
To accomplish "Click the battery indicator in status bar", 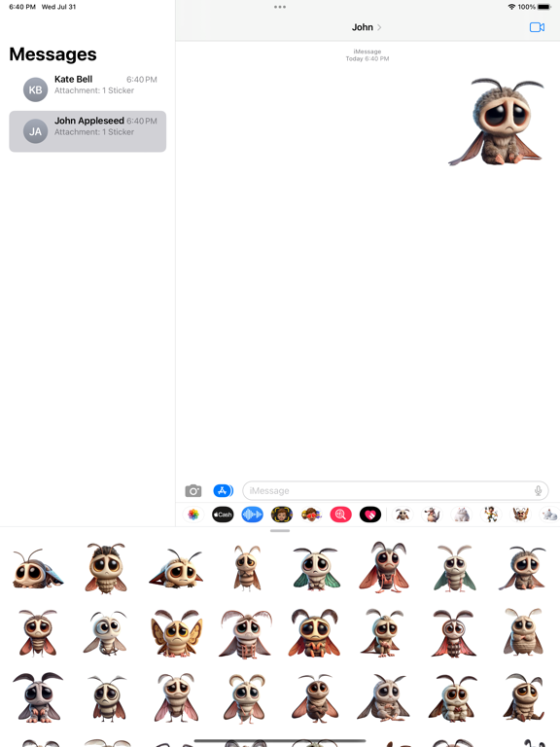I will click(x=544, y=7).
